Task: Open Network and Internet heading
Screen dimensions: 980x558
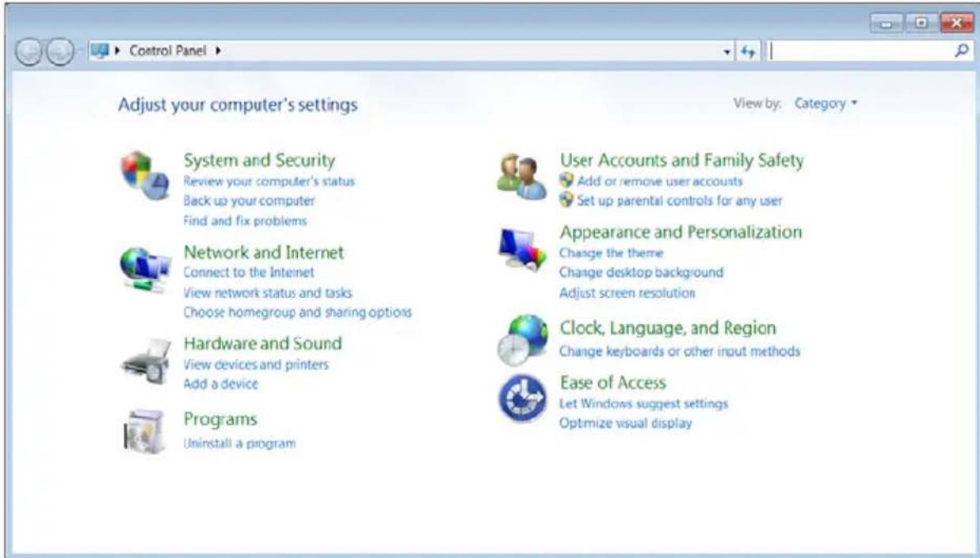Action: 264,252
